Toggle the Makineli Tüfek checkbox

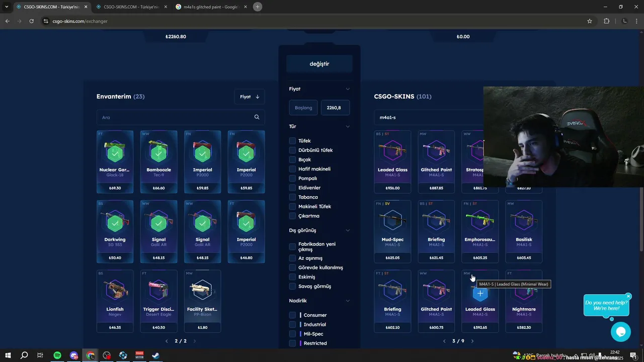[292, 207]
